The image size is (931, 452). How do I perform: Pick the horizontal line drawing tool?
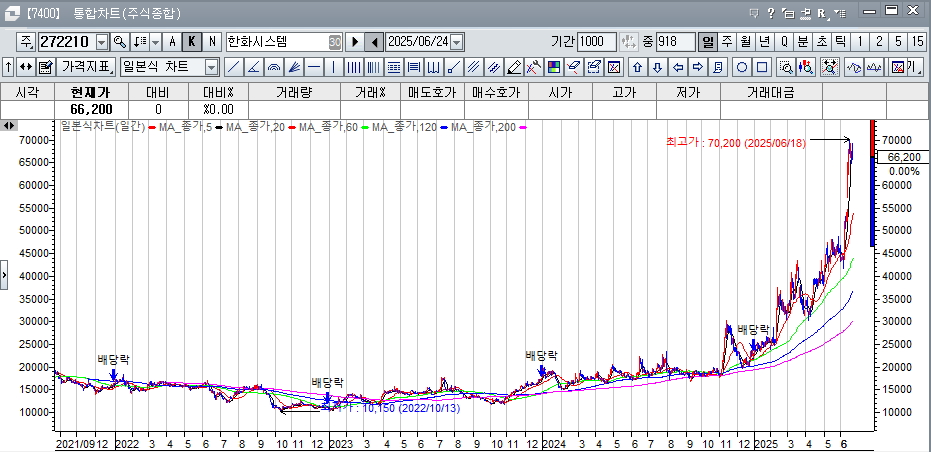click(x=314, y=67)
